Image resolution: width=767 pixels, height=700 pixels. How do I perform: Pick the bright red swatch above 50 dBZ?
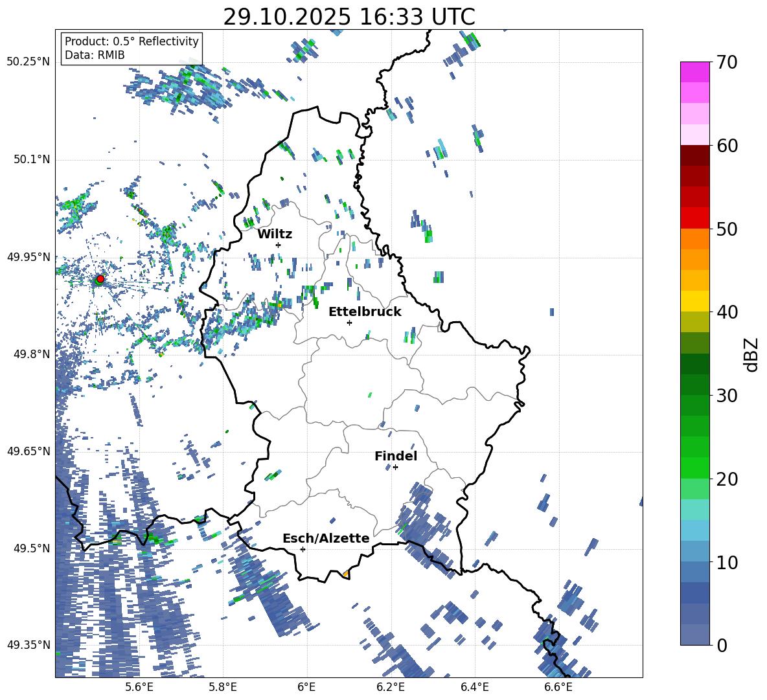tap(694, 218)
